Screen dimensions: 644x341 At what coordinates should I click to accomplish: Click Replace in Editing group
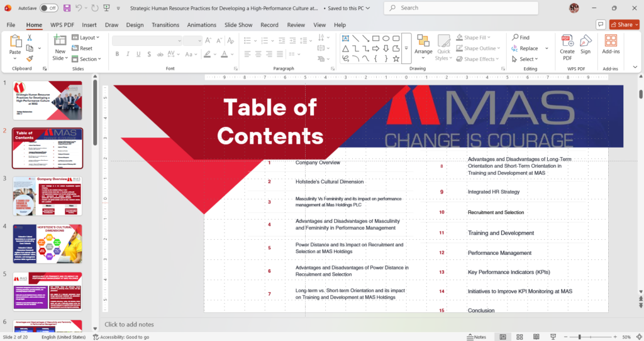pos(525,48)
